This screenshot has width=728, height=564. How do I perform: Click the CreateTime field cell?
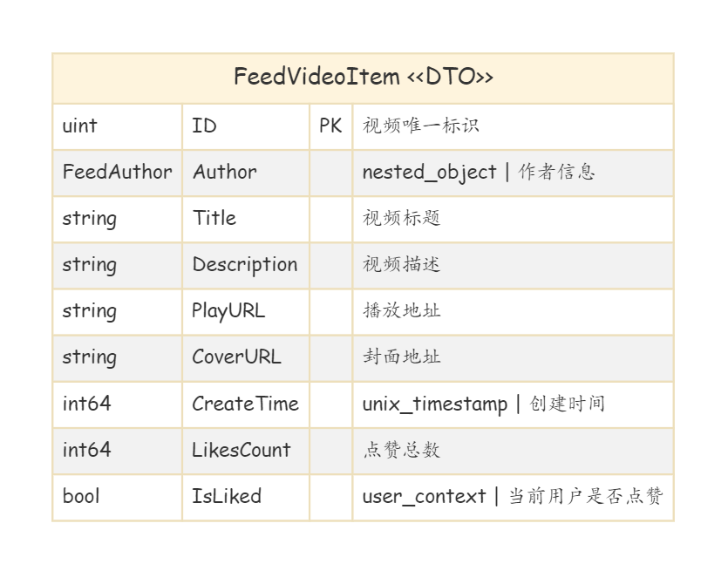point(246,404)
